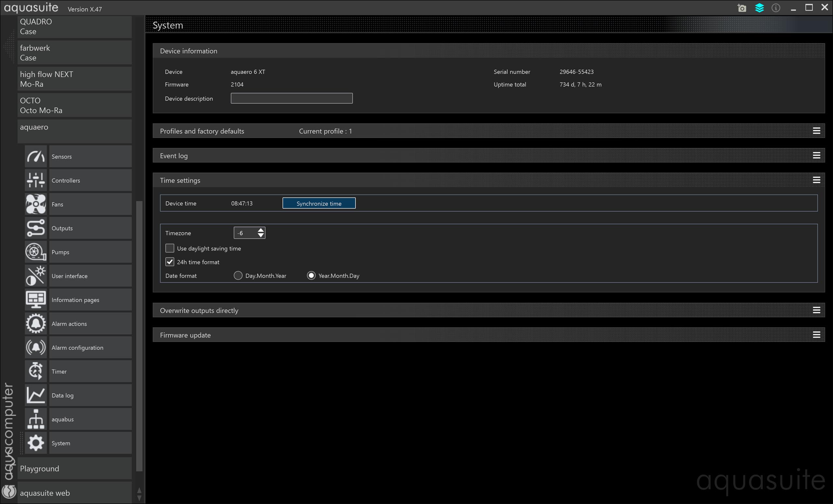
Task: Click the cyan layers icon in title bar
Action: pos(759,8)
